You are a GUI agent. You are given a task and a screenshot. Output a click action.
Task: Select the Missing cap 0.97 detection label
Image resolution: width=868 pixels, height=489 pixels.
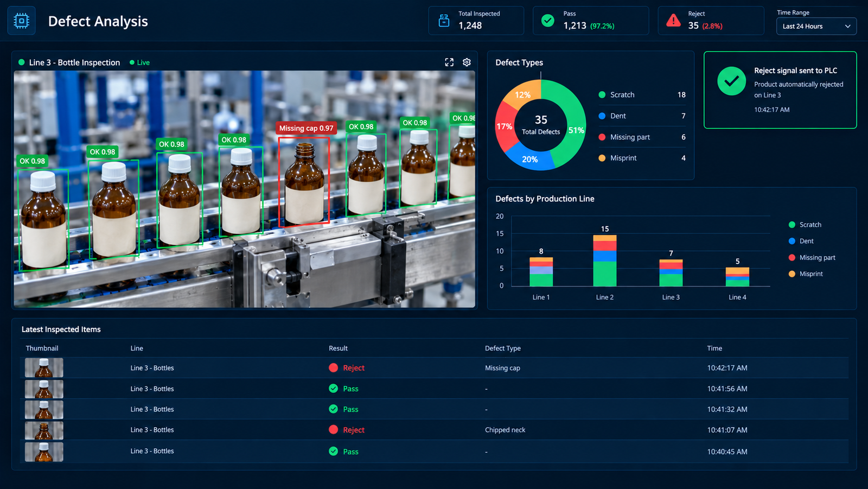click(x=306, y=128)
